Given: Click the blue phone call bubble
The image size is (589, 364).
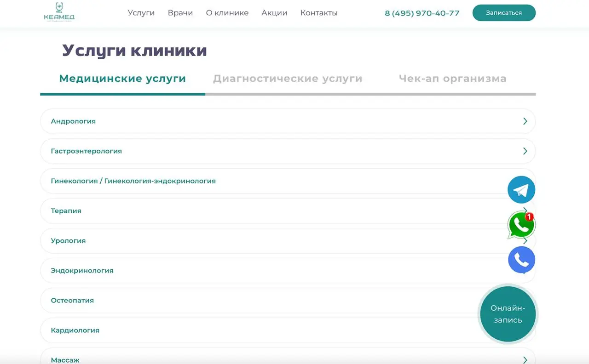Looking at the screenshot, I should click(x=521, y=260).
